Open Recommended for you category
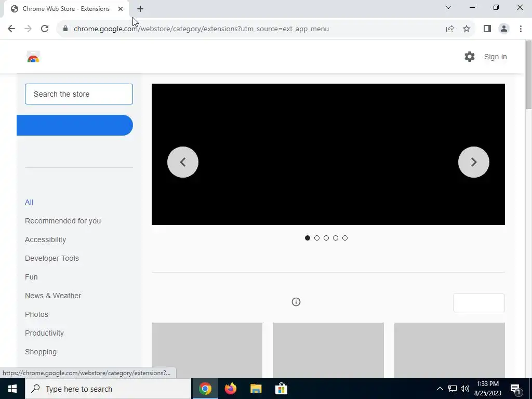The width and height of the screenshot is (532, 399). [x=63, y=221]
